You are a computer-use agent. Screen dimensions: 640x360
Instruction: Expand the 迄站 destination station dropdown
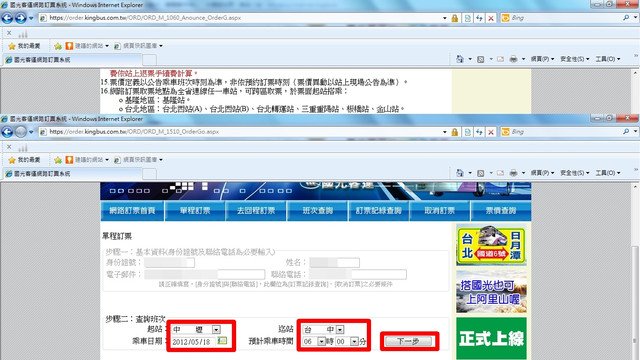pyautogui.click(x=340, y=329)
